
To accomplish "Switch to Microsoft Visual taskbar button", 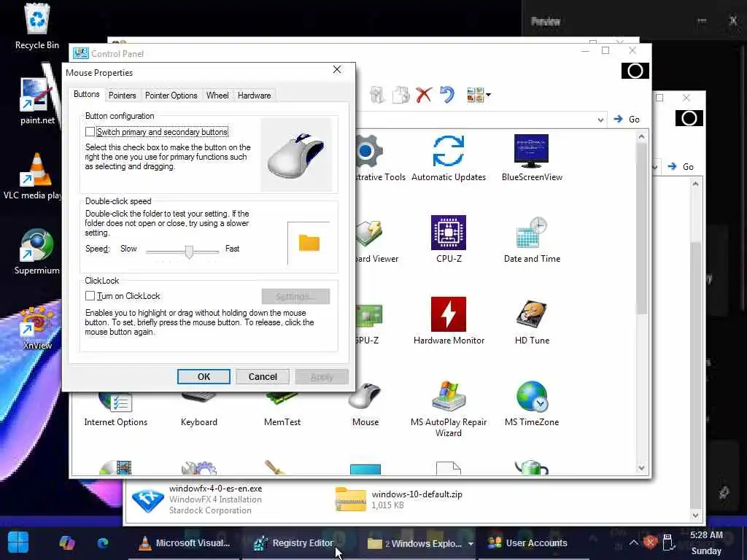I will tap(185, 542).
